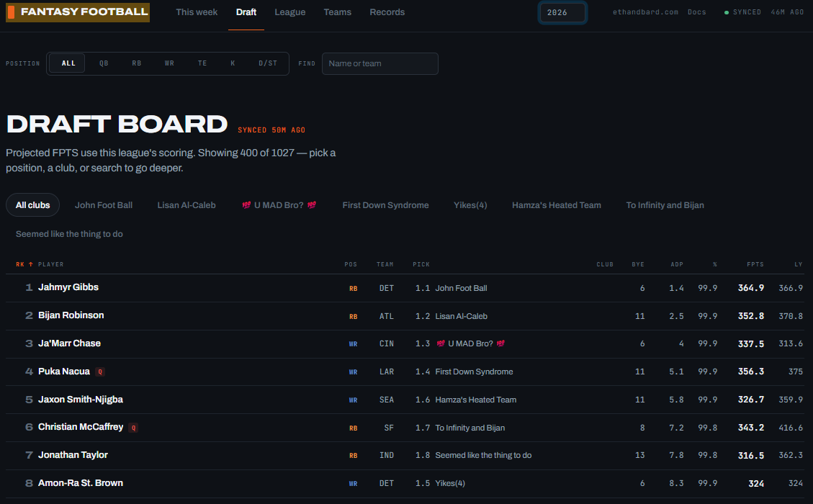Viewport: 813px width, 504px height.
Task: Filter by Seemed like the thing to do chip
Action: 69,234
